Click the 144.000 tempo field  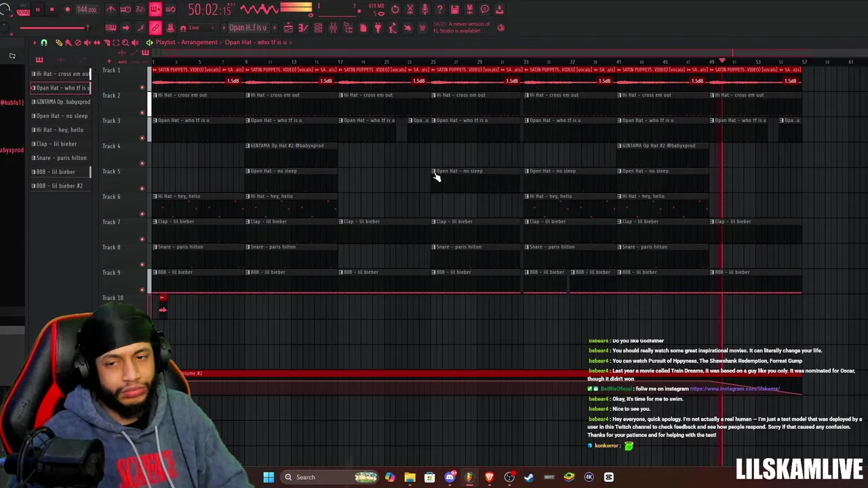tap(87, 9)
